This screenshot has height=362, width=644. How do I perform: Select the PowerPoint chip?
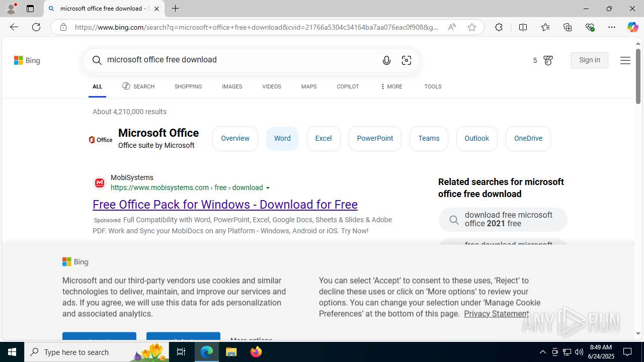click(375, 138)
